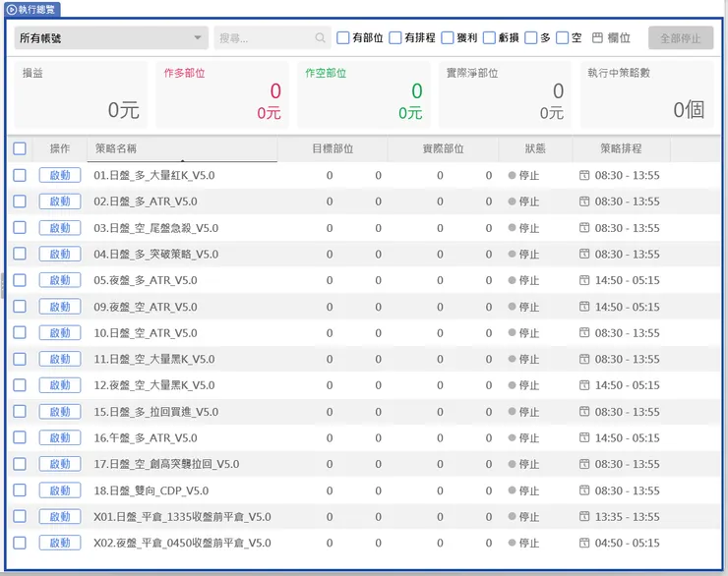Click schedule time 04:50 - 05:15
The image size is (728, 576).
point(628,543)
